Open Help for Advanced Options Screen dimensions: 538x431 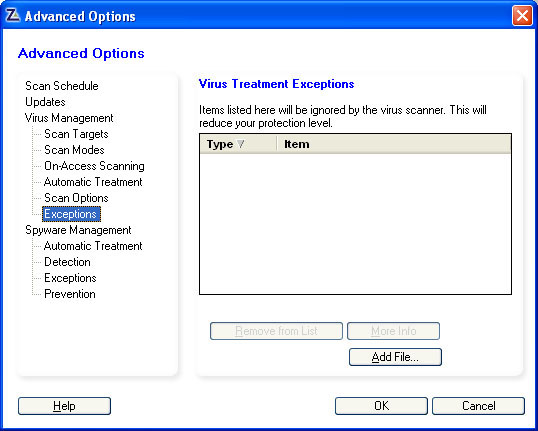pos(65,406)
